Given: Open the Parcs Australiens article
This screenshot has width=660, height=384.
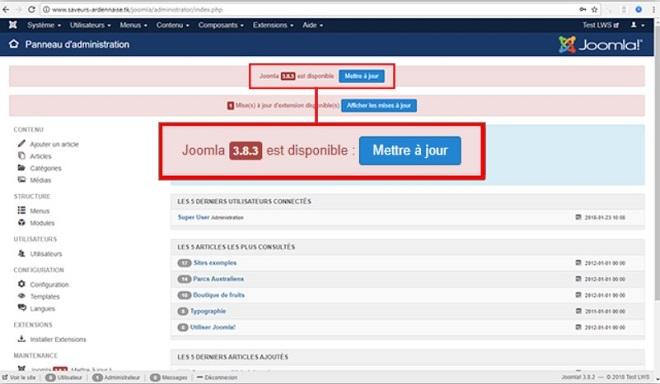Looking at the screenshot, I should pos(218,279).
